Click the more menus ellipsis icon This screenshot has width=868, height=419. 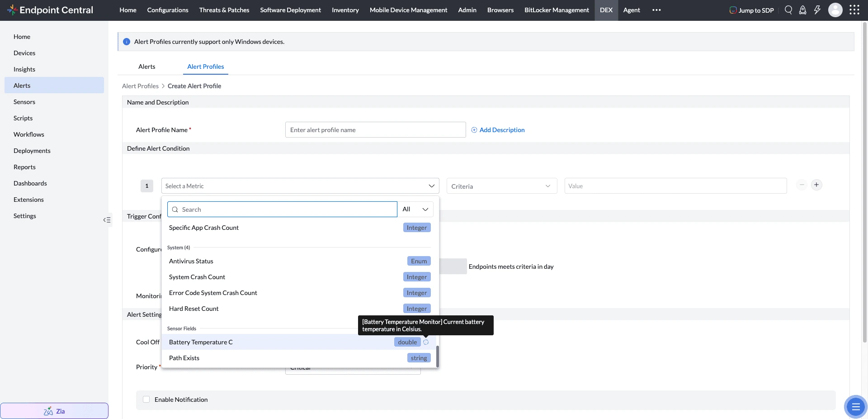point(656,10)
